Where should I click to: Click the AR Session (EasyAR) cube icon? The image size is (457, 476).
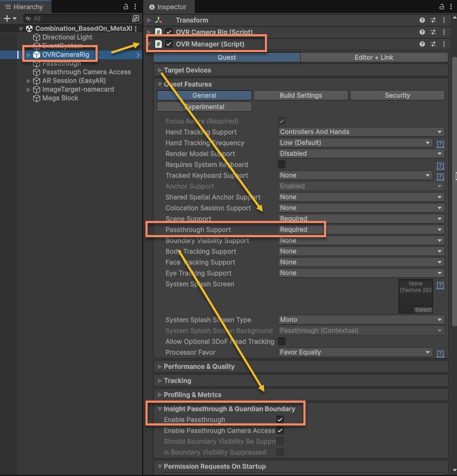36,81
